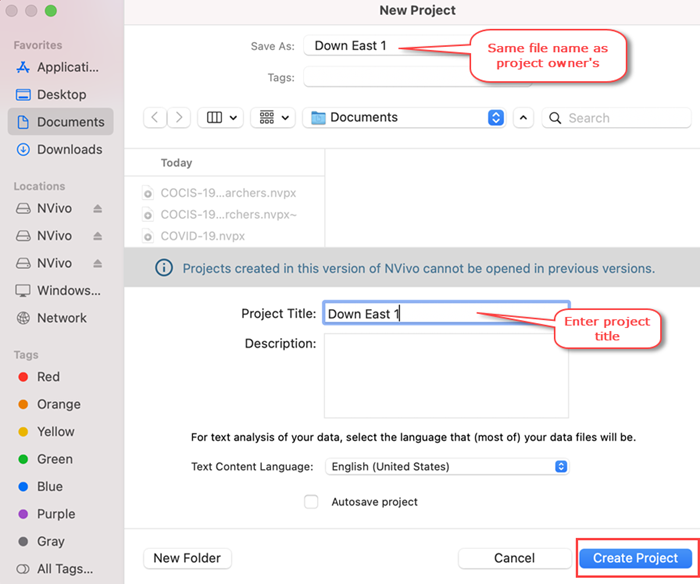This screenshot has height=584, width=700.
Task: Collapse the save dialog with chevron button
Action: [x=523, y=118]
